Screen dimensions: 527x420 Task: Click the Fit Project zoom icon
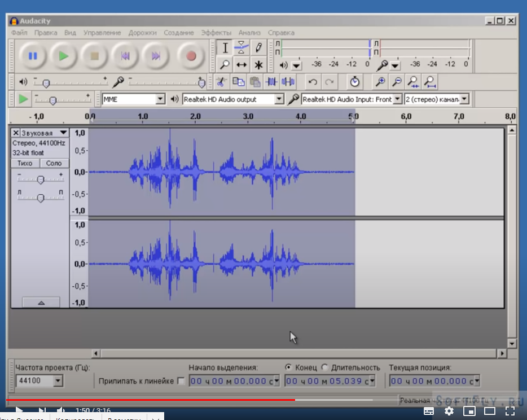(x=430, y=82)
